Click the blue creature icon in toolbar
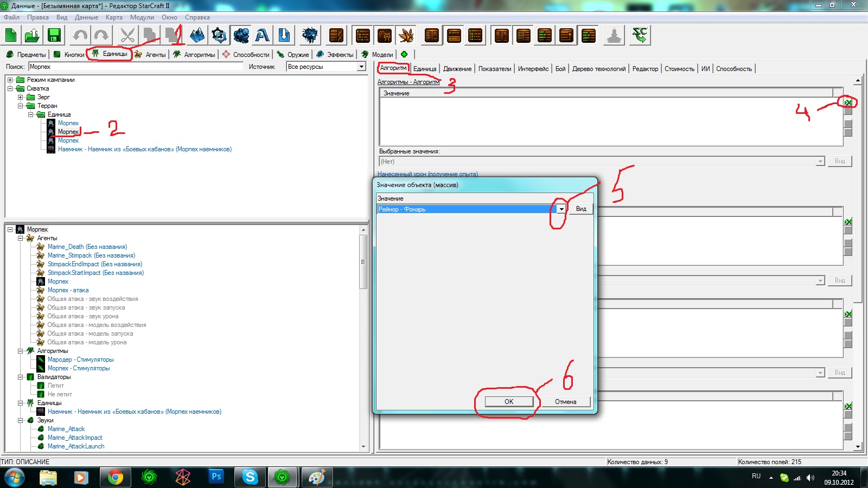Screen dimensions: 868x488 point(310,36)
